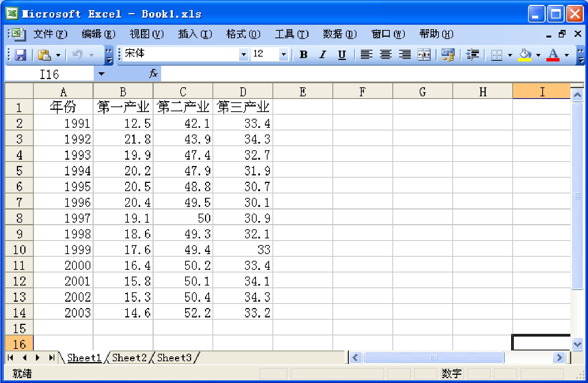Image resolution: width=588 pixels, height=383 pixels.
Task: Select cell containing 52.2
Action: pos(183,312)
